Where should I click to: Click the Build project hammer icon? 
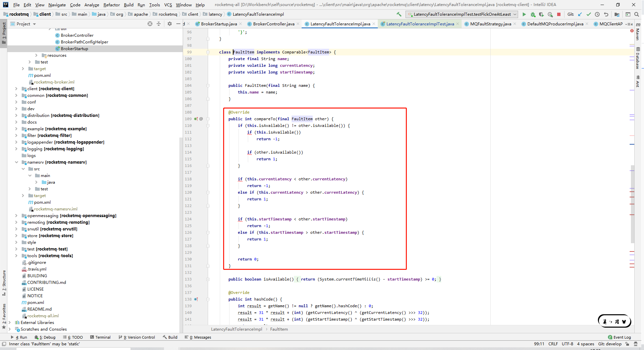coord(399,14)
